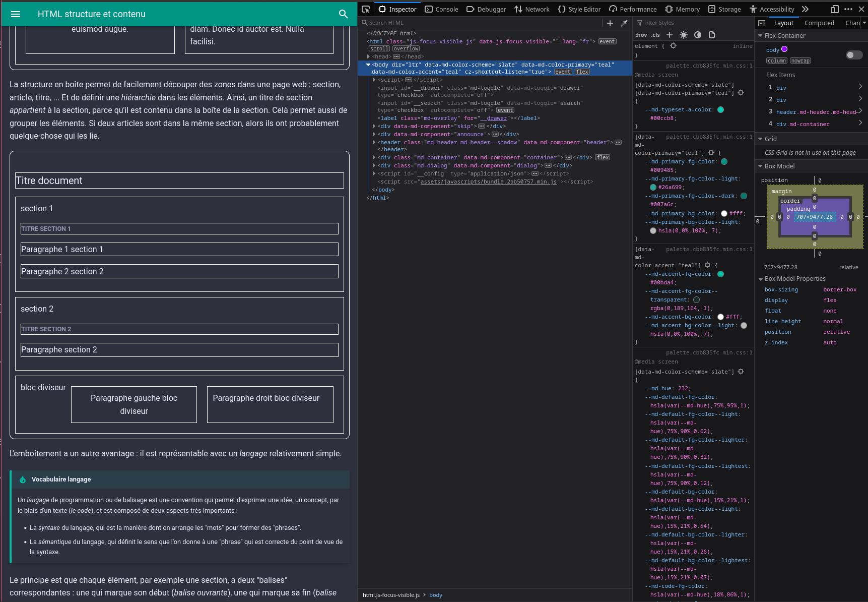Expand the md-container div node
Viewport: 868px width, 602px height.
click(374, 157)
